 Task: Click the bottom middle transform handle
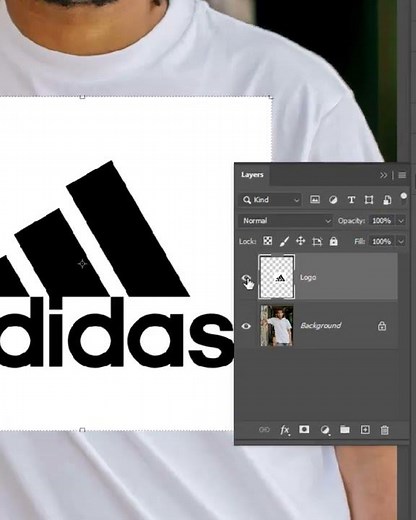click(82, 430)
